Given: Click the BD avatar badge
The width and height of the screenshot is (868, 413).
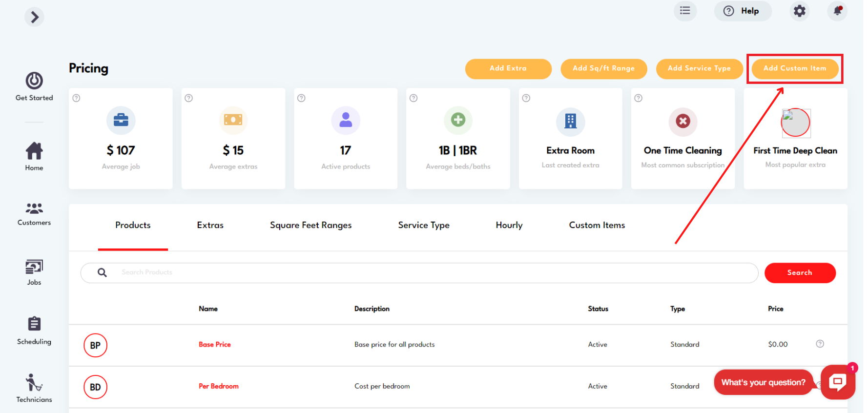Looking at the screenshot, I should pos(95,387).
